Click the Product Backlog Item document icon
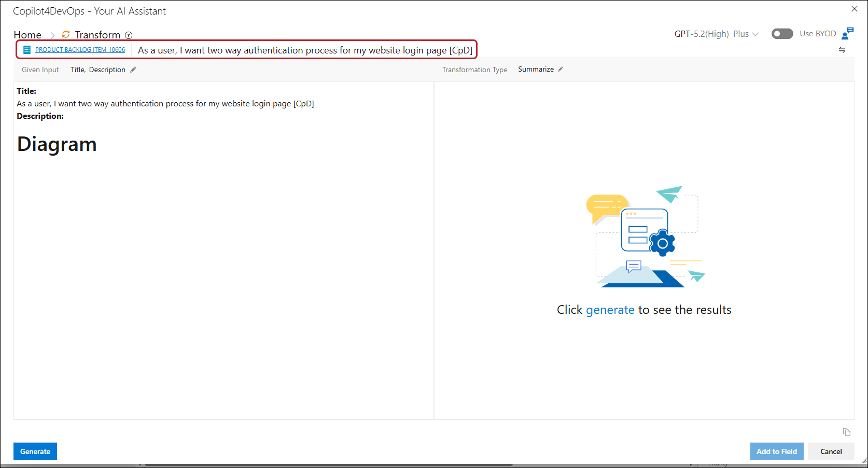Screen dimensions: 868x468 [x=27, y=50]
